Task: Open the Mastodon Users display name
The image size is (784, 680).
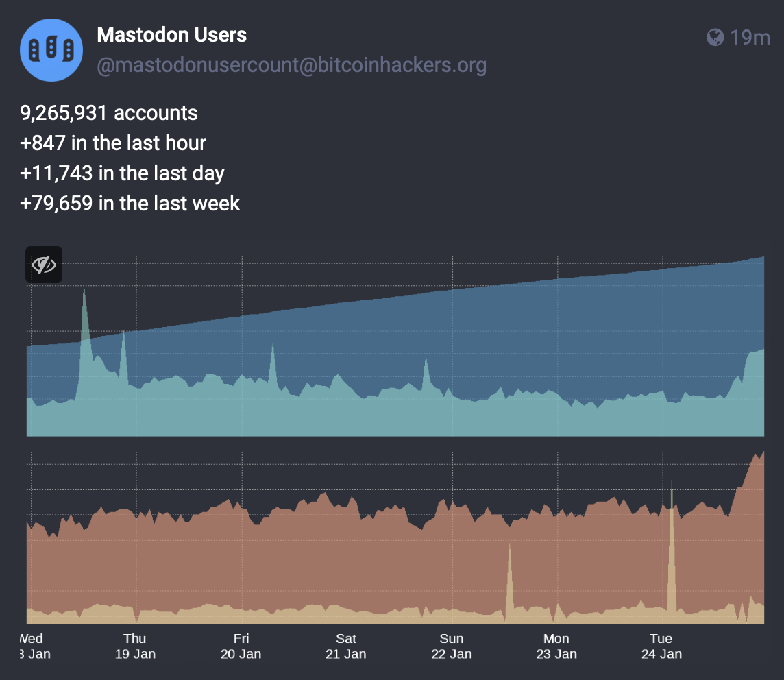Action: coord(171,34)
